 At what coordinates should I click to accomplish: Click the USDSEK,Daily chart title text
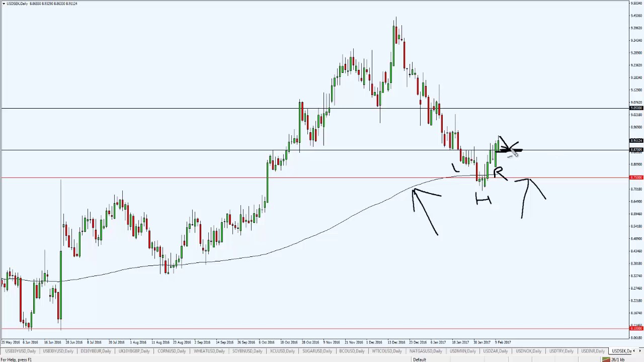[x=42, y=4]
